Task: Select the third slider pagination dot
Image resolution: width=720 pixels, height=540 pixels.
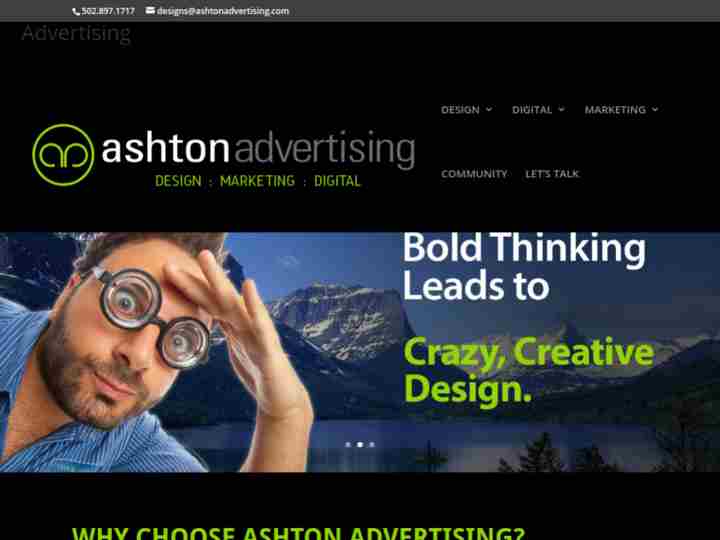Action: tap(372, 444)
